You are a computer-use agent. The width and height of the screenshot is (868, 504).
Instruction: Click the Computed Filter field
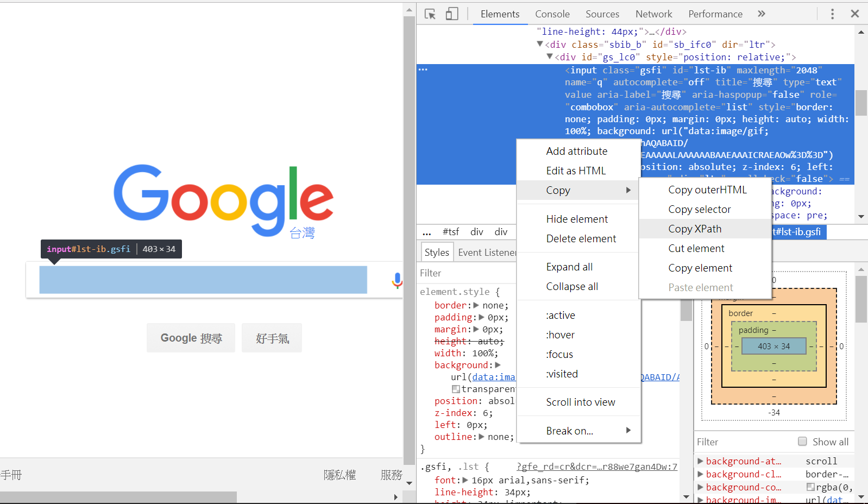point(744,442)
